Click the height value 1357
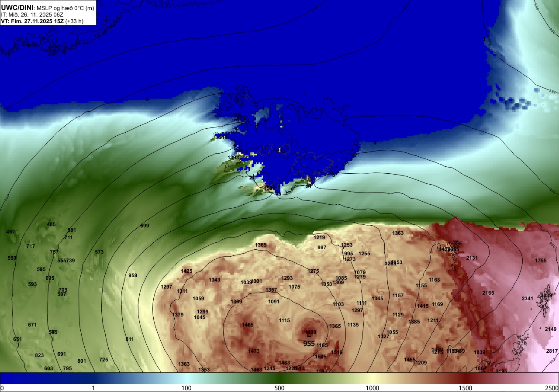This screenshot has width=559, height=392. tap(271, 290)
